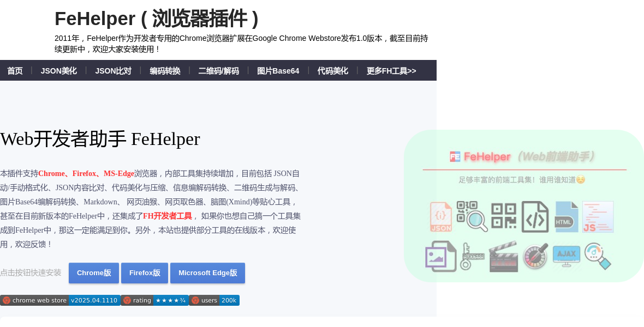The height and width of the screenshot is (327, 644).
Task: Click the code file </> icon
Action: tap(535, 217)
